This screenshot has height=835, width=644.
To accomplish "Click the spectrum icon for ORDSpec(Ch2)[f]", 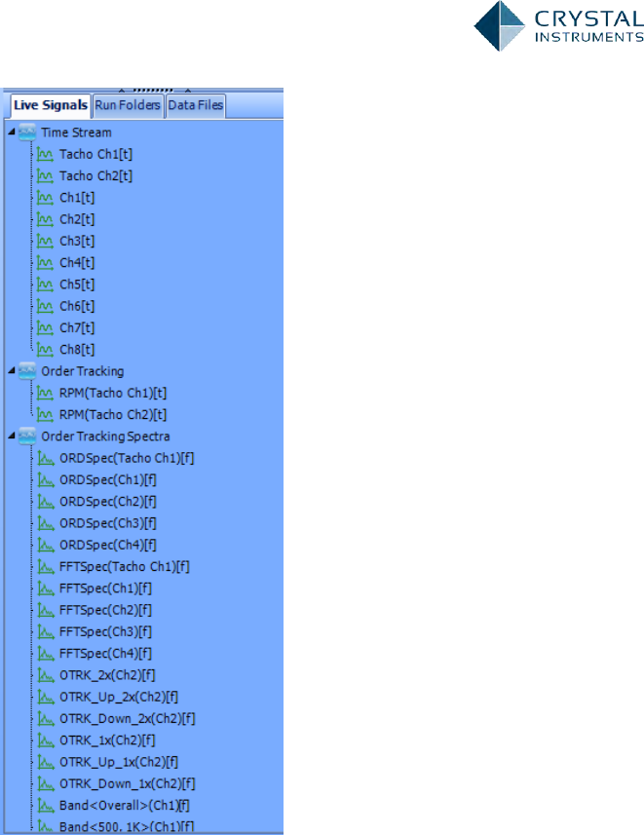I will tap(46, 502).
